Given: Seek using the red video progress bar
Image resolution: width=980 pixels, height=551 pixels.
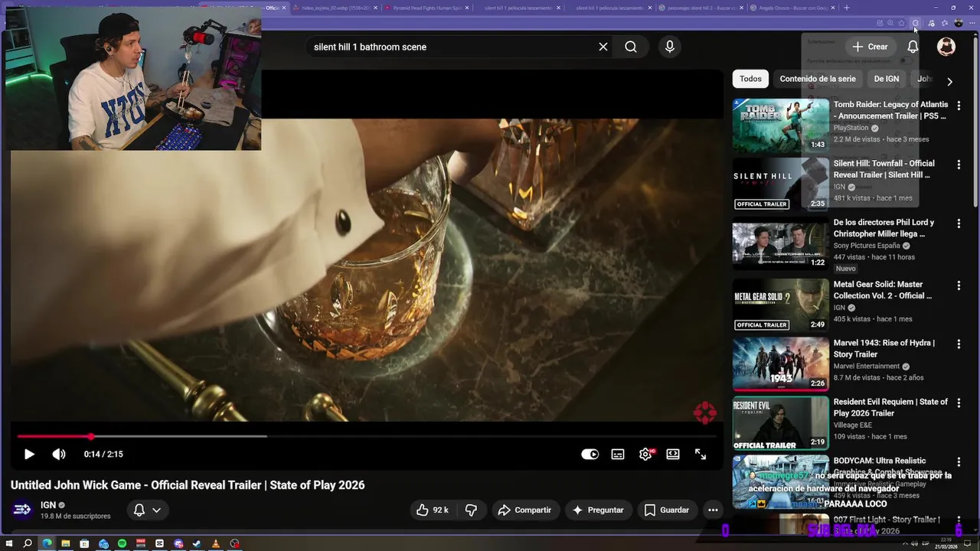Looking at the screenshot, I should click(x=367, y=436).
